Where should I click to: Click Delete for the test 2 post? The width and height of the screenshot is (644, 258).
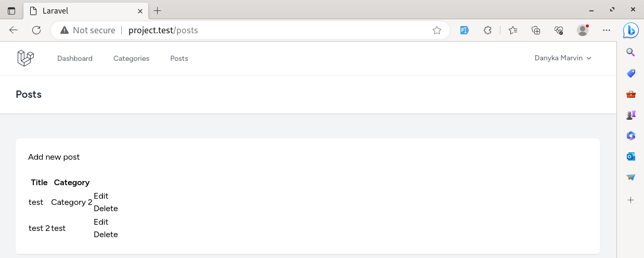point(106,234)
